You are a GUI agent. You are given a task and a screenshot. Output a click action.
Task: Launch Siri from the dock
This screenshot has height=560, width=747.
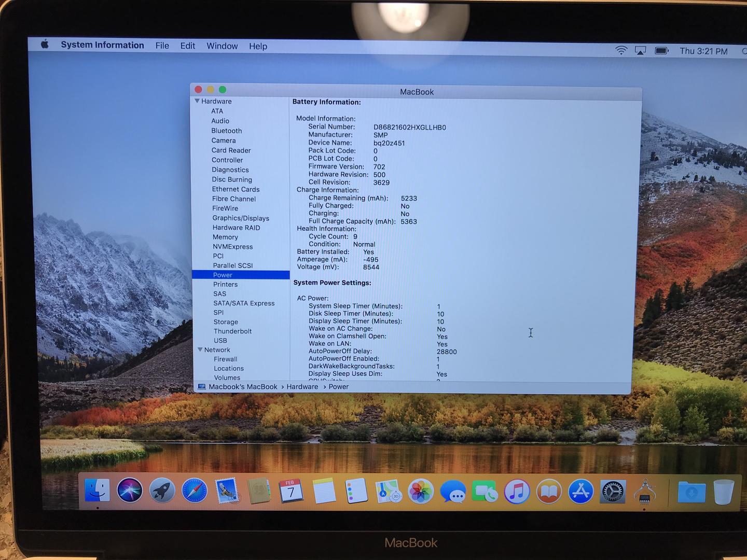130,490
